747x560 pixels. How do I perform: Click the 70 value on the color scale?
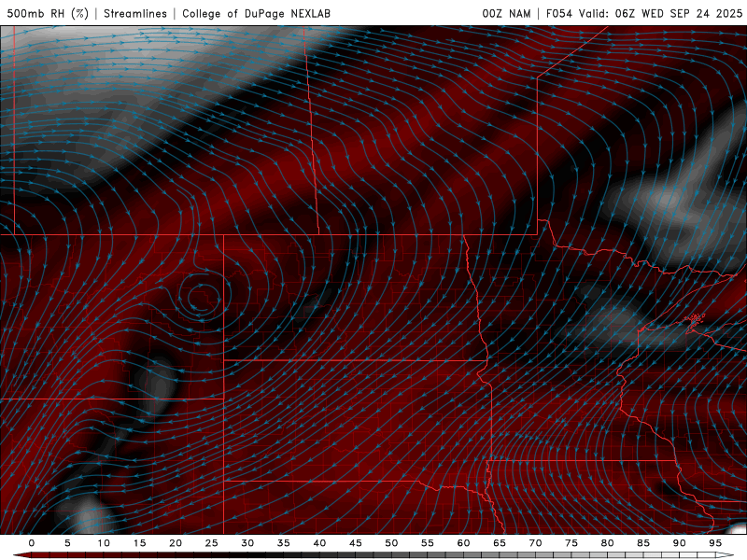click(535, 543)
